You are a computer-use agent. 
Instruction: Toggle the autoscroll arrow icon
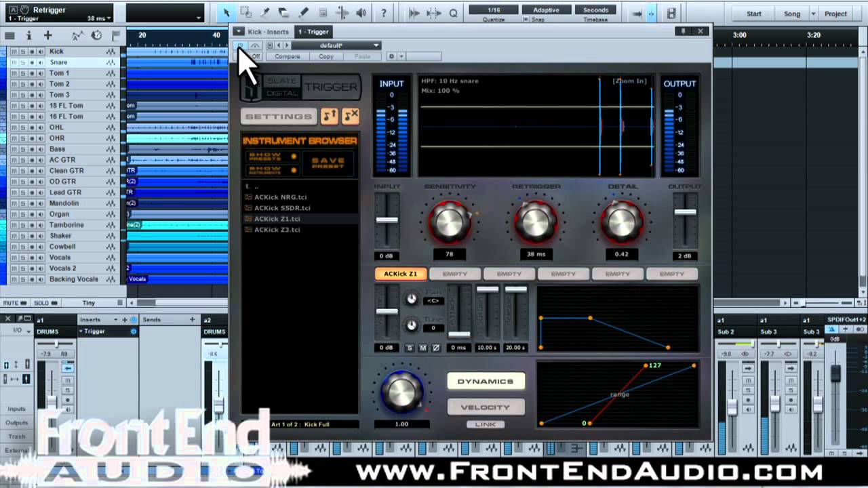coord(636,14)
